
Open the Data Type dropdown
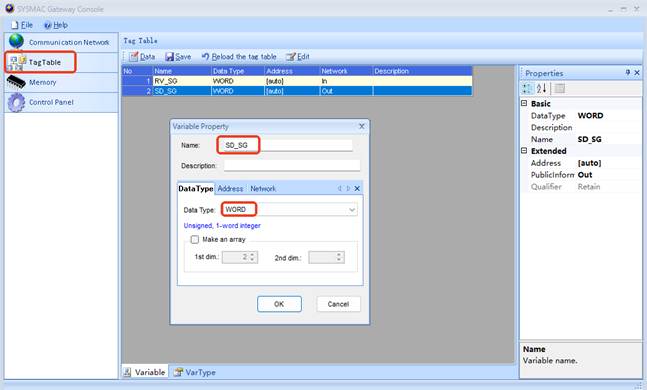pos(352,210)
